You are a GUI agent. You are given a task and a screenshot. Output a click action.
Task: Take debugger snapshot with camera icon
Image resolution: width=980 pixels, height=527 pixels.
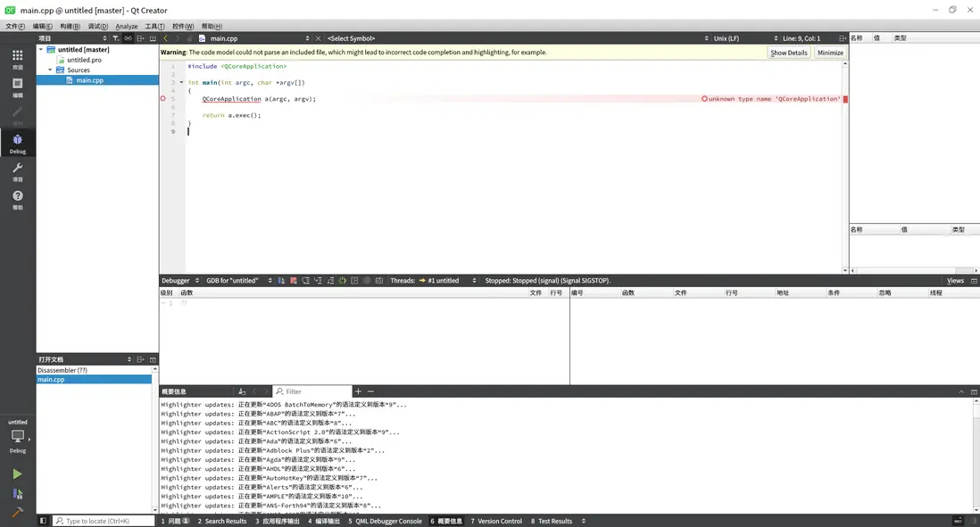click(x=378, y=280)
